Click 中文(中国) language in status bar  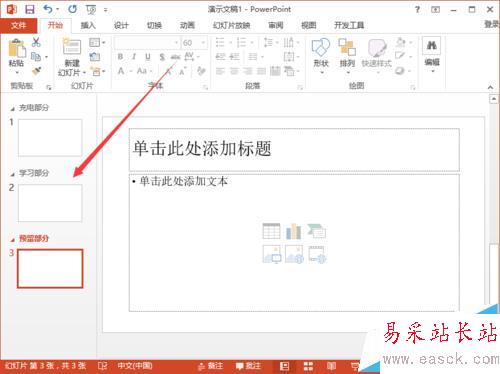click(x=135, y=366)
